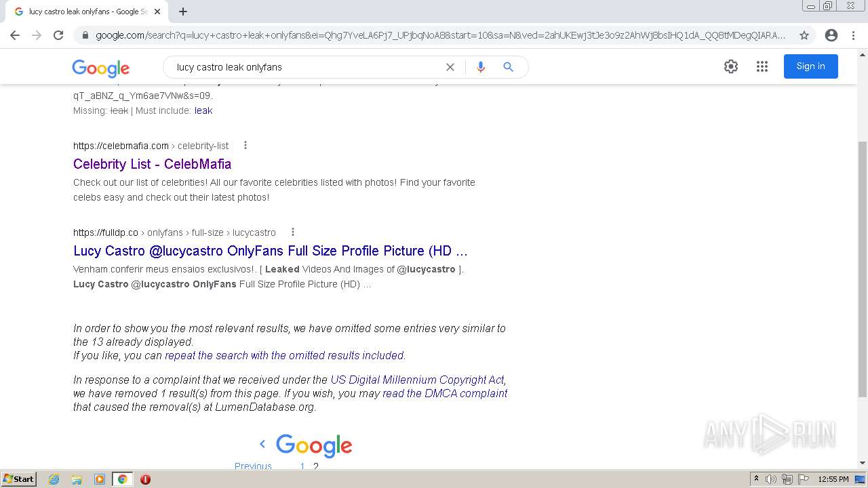Focus the Google search input field
The image size is (868, 488).
click(305, 67)
